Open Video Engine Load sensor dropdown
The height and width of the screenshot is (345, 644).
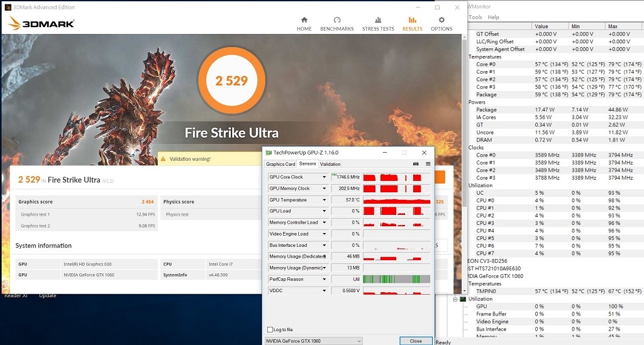pos(324,234)
